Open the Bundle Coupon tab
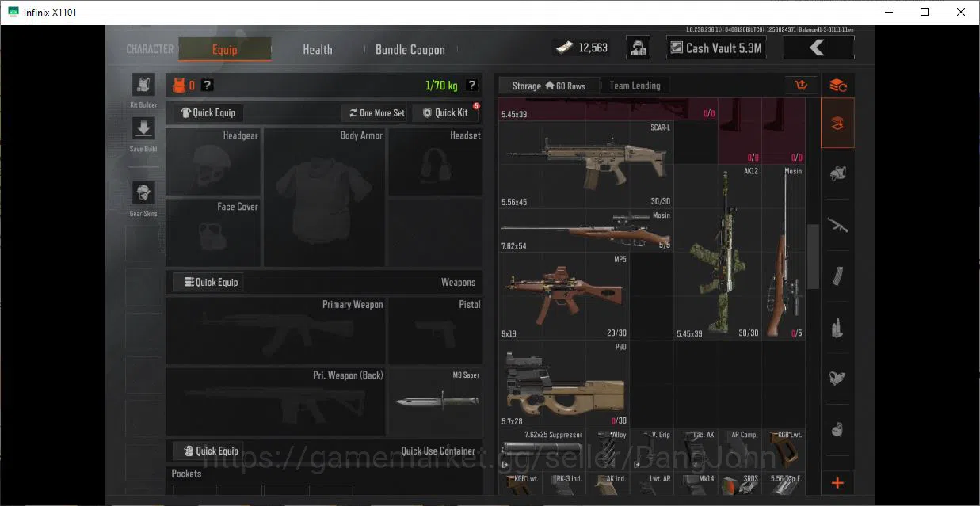Image resolution: width=980 pixels, height=506 pixels. tap(410, 49)
